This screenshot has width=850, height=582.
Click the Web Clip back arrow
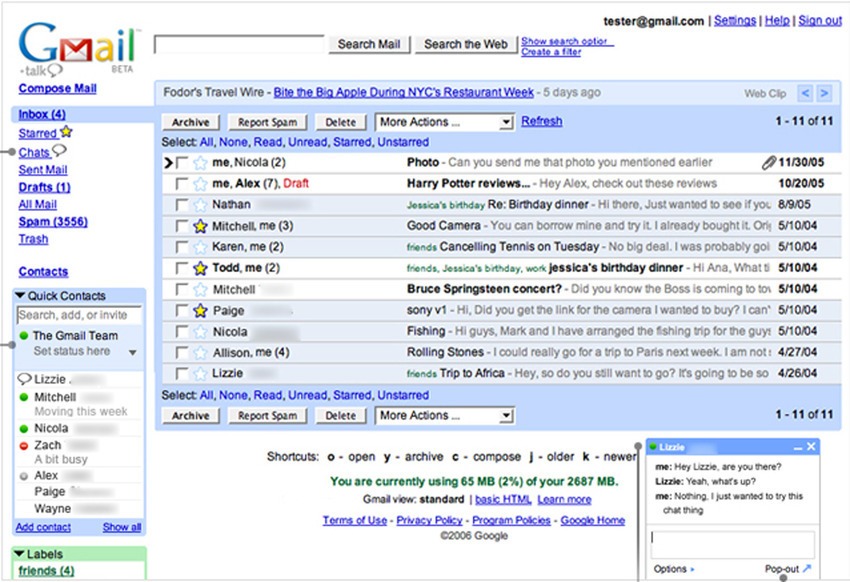804,91
